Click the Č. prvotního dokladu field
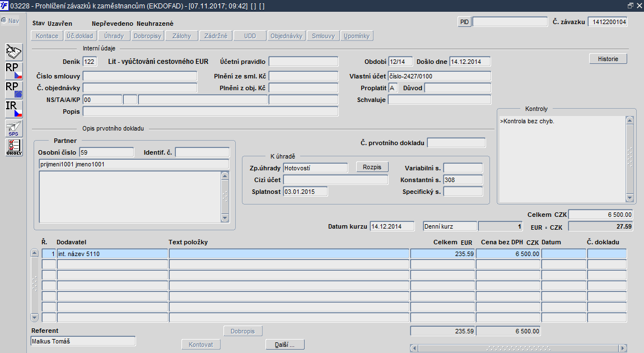This screenshot has height=353, width=644. click(456, 142)
